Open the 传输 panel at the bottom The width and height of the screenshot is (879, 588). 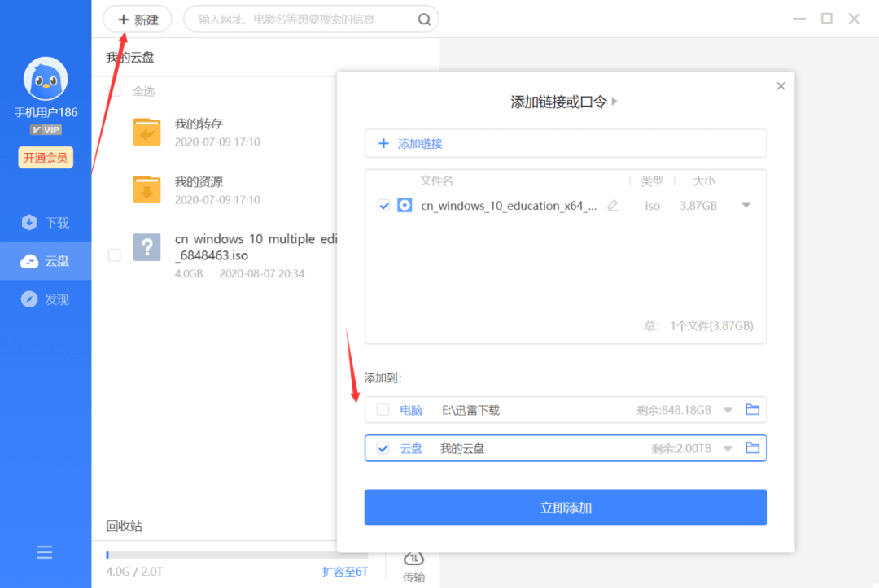point(413,564)
